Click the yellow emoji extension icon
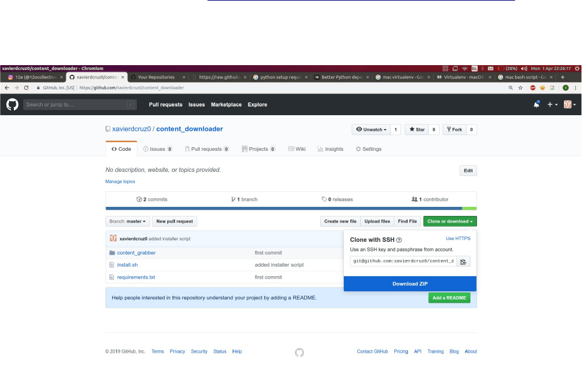582x392 pixels. [542, 88]
